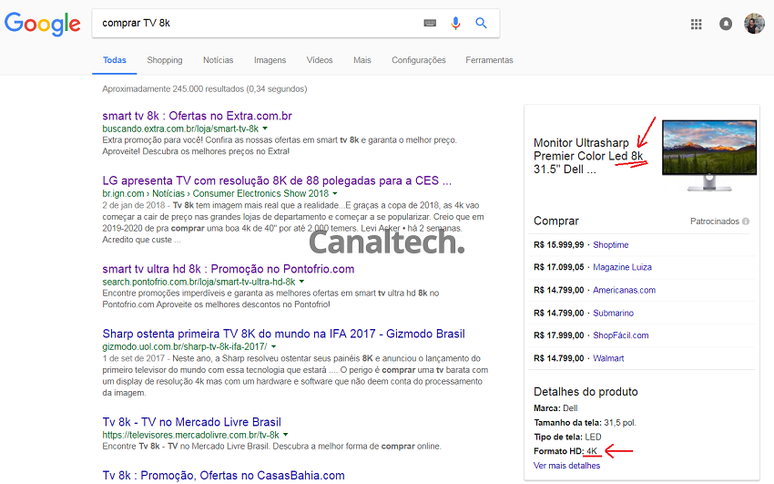Image resolution: width=774 pixels, height=484 pixels.
Task: Open the account profile picture
Action: click(754, 23)
